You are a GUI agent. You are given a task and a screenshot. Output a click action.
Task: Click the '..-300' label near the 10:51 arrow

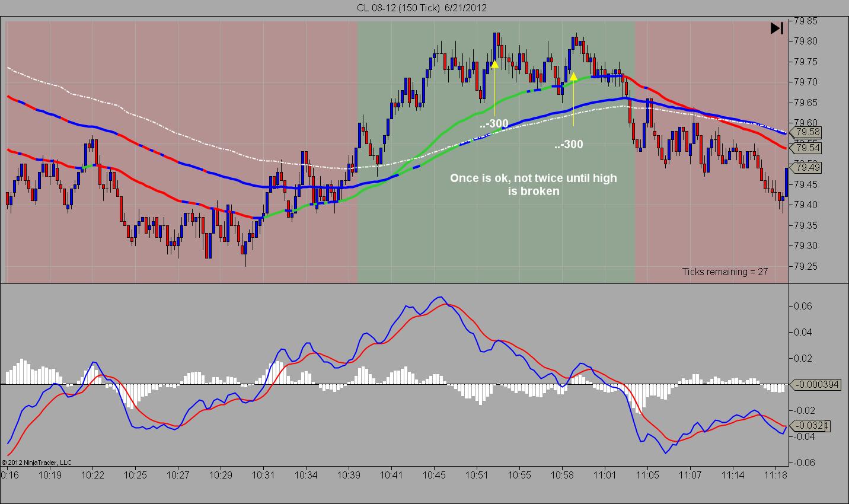pos(494,123)
